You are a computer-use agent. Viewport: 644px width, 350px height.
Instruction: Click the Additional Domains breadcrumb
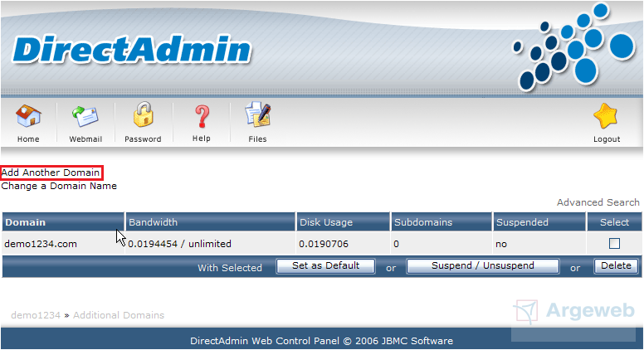coord(119,315)
